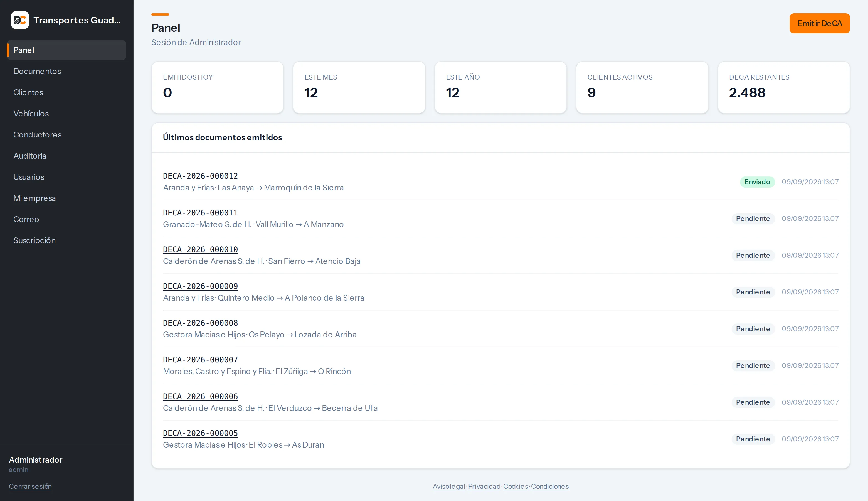Click Cerrar sesión link
Viewport: 868px width, 501px height.
[30, 486]
